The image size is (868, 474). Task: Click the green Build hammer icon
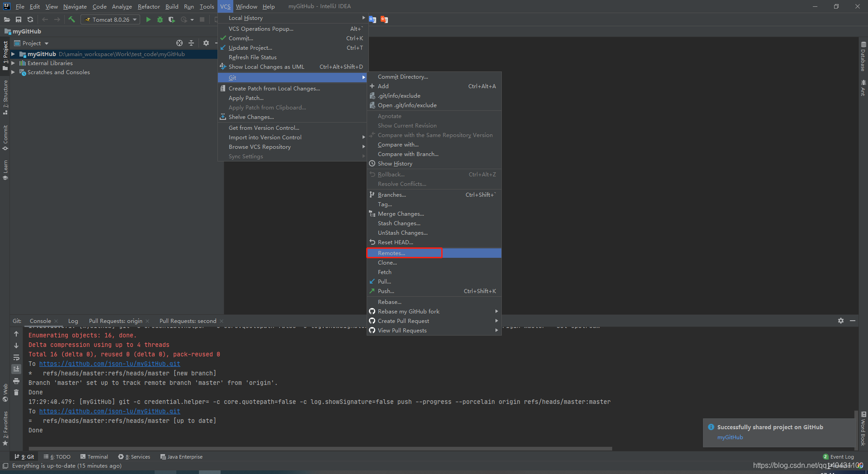pos(71,19)
